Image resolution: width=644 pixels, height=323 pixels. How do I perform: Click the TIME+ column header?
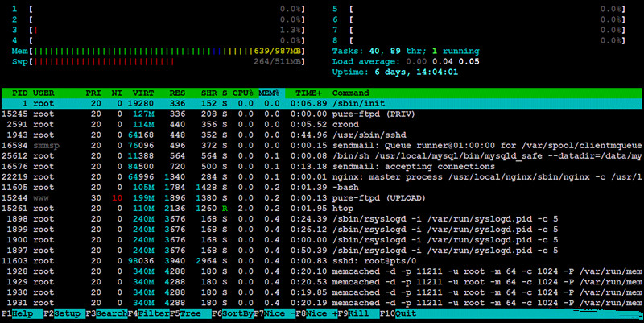tap(308, 93)
